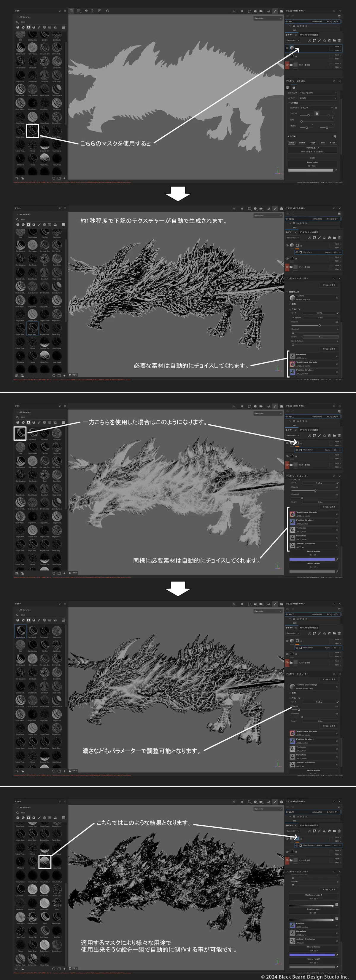Open the フィルタリング dropdown showing バイリニア法 | HQ

coord(318,93)
